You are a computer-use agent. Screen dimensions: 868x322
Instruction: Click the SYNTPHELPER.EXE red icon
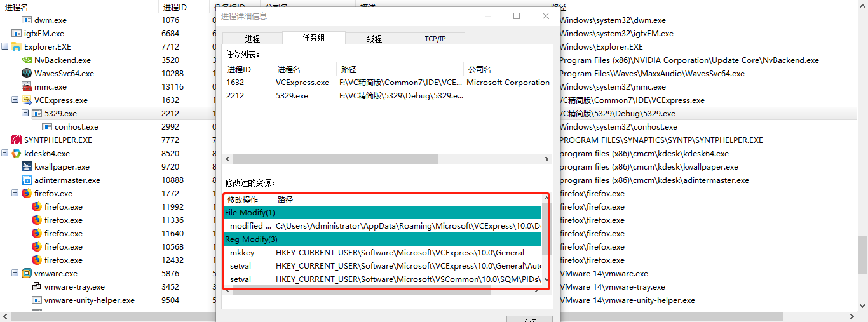[16, 140]
